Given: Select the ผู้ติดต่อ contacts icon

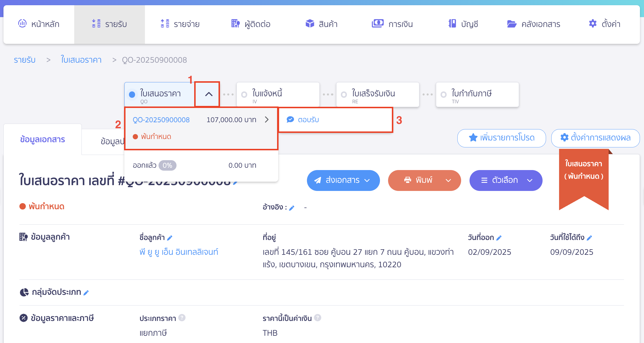Looking at the screenshot, I should click(x=235, y=24).
